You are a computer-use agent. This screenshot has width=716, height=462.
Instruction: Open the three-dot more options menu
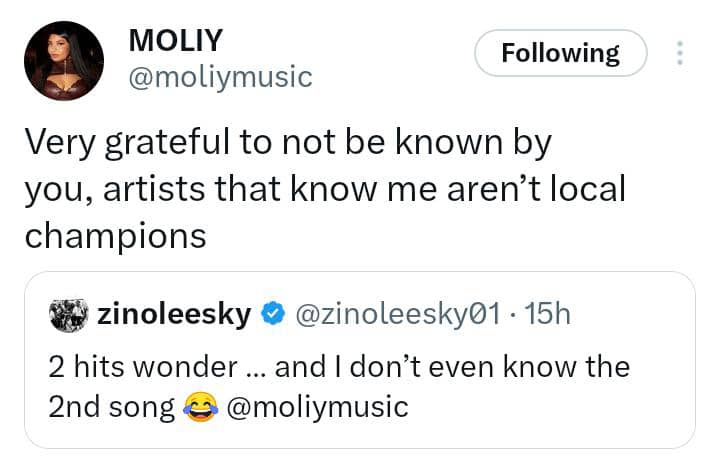click(680, 53)
